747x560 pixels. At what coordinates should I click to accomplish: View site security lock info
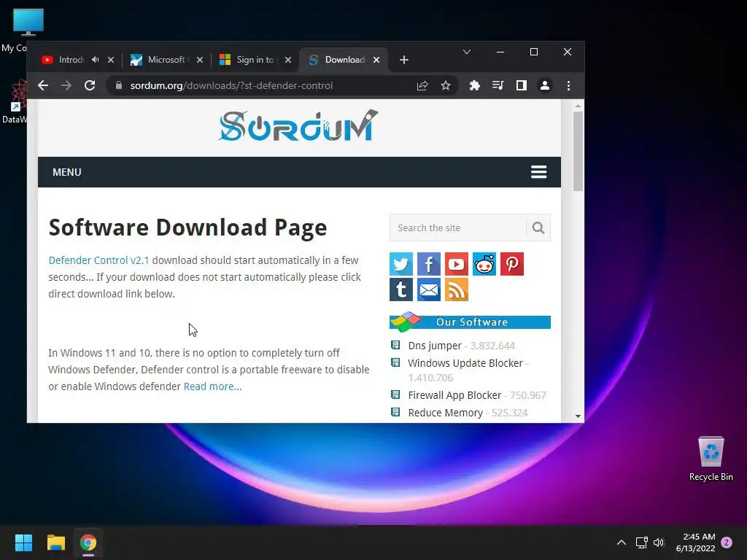point(119,86)
